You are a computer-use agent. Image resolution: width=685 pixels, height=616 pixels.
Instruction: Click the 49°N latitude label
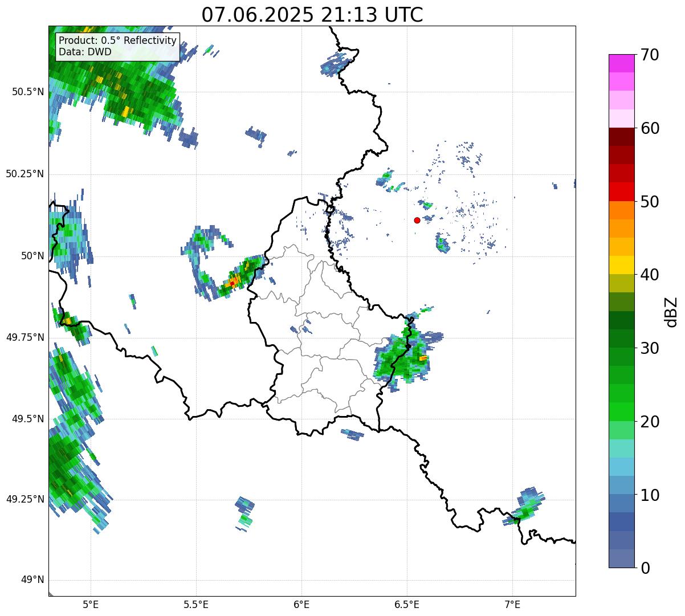(x=32, y=580)
